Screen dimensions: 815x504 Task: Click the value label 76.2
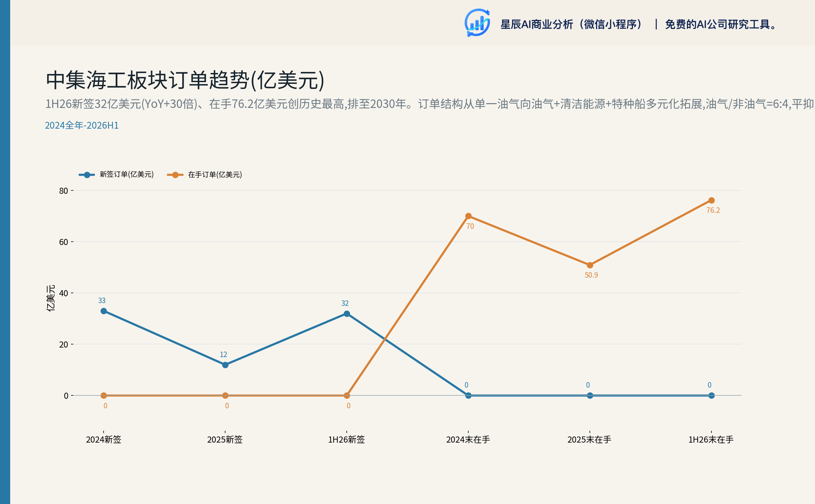click(713, 210)
